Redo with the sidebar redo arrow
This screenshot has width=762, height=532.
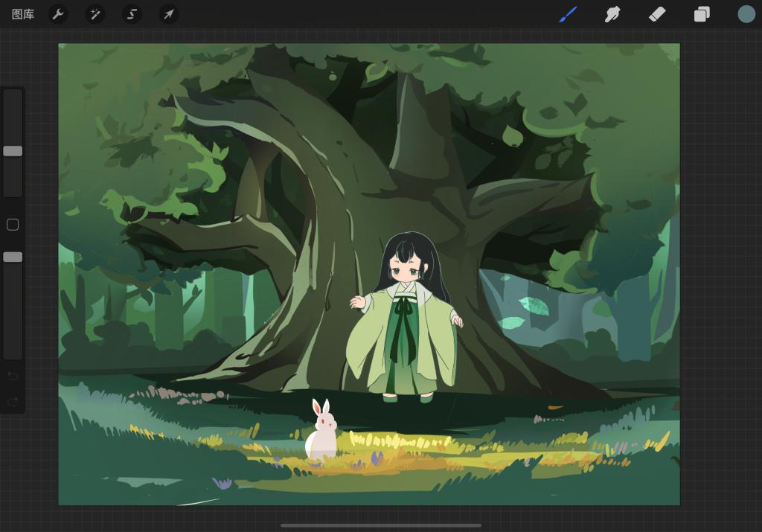point(13,401)
